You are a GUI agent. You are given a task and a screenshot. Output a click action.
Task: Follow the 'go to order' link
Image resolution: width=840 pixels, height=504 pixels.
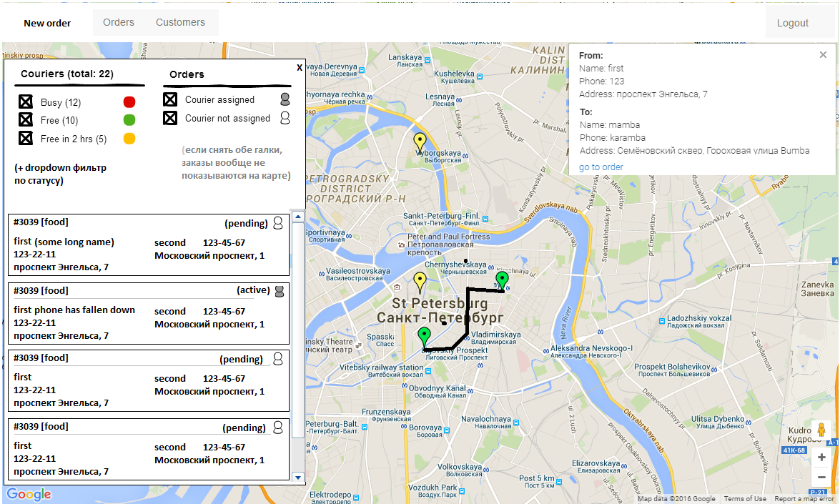tap(601, 167)
